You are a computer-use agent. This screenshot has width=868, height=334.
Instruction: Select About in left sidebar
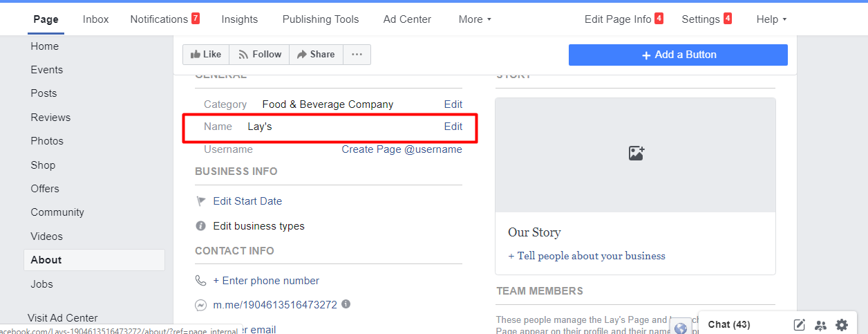click(94, 260)
